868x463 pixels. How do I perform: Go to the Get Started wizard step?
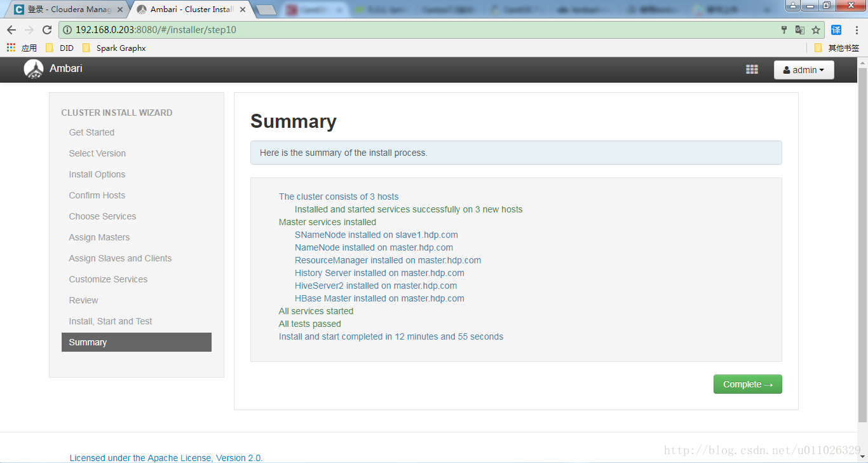pyautogui.click(x=92, y=132)
